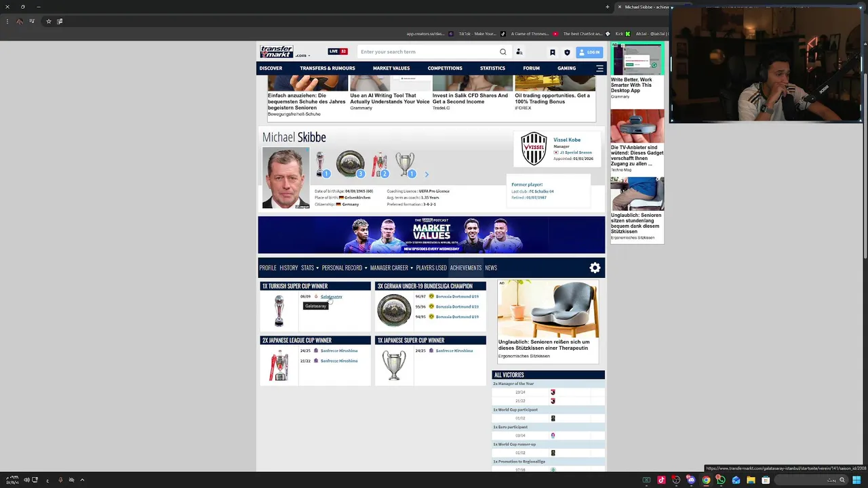Image resolution: width=868 pixels, height=488 pixels.
Task: Open the Galatasaray club link
Action: 332,296
